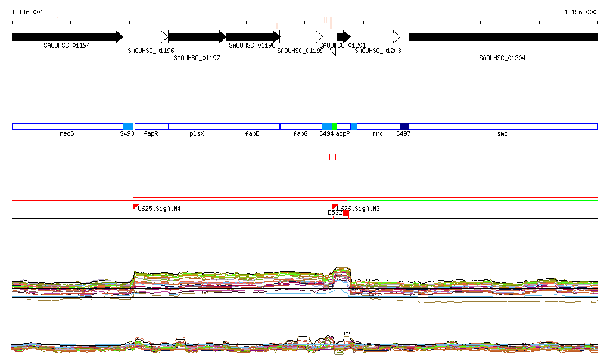Click the red U625.SigA.M4 promoter flag
This screenshot has width=610, height=364.
click(x=135, y=207)
